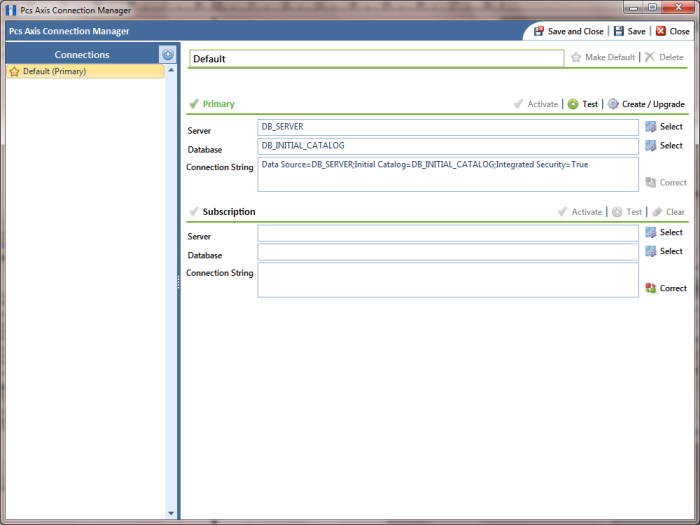Click the empty Subscription Server field
The width and height of the screenshot is (700, 525).
[x=448, y=233]
